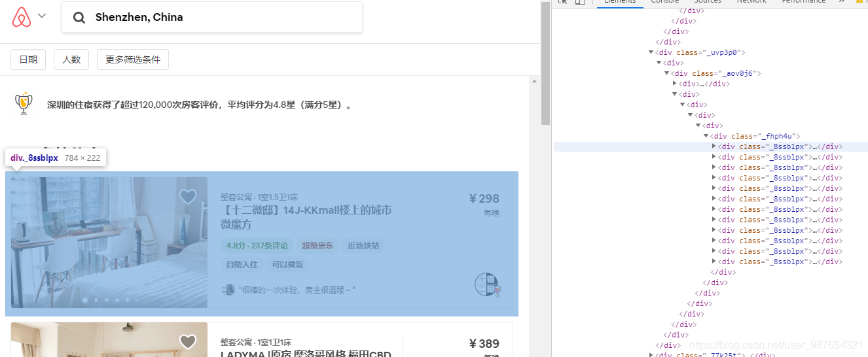Open the ¥389 listing photo
This screenshot has height=357, width=868.
pos(109,339)
